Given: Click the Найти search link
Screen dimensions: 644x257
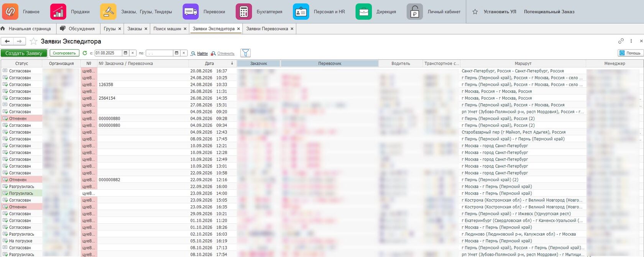Looking at the screenshot, I should click(199, 53).
